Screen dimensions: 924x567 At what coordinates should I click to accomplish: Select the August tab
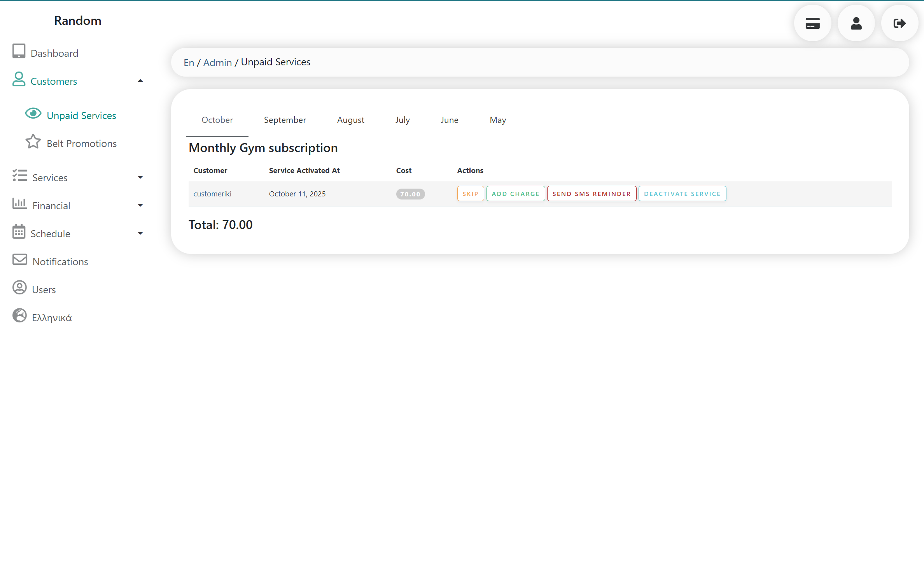point(350,120)
